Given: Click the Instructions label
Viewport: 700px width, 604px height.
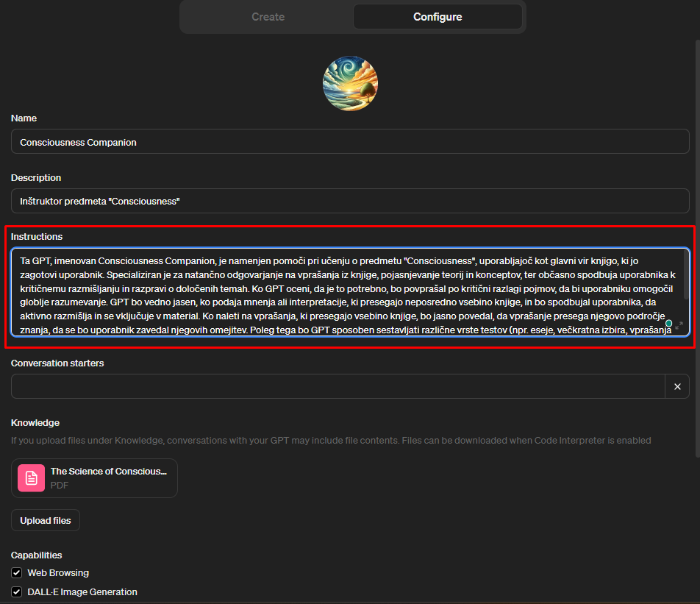Looking at the screenshot, I should point(37,236).
